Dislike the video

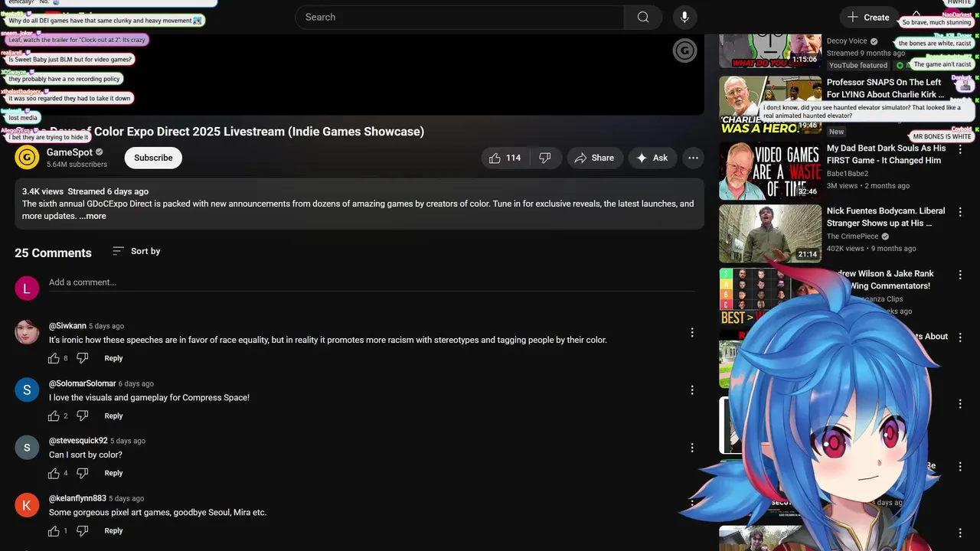click(545, 158)
